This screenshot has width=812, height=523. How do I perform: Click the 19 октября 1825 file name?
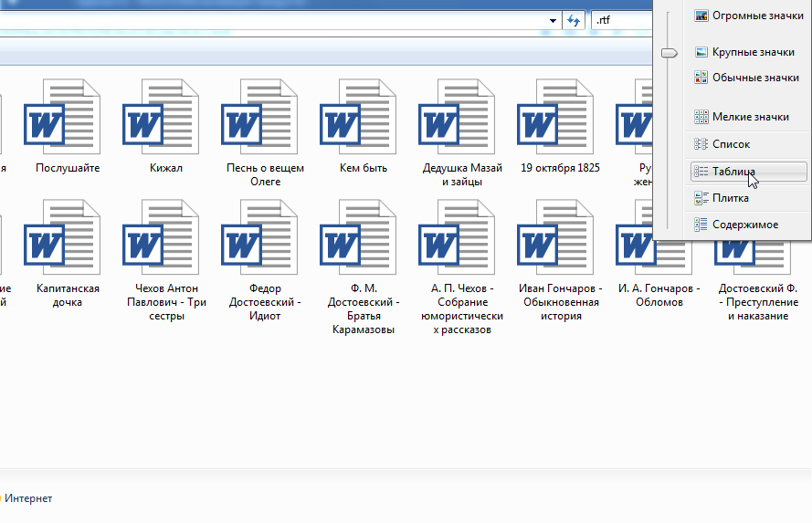point(560,168)
